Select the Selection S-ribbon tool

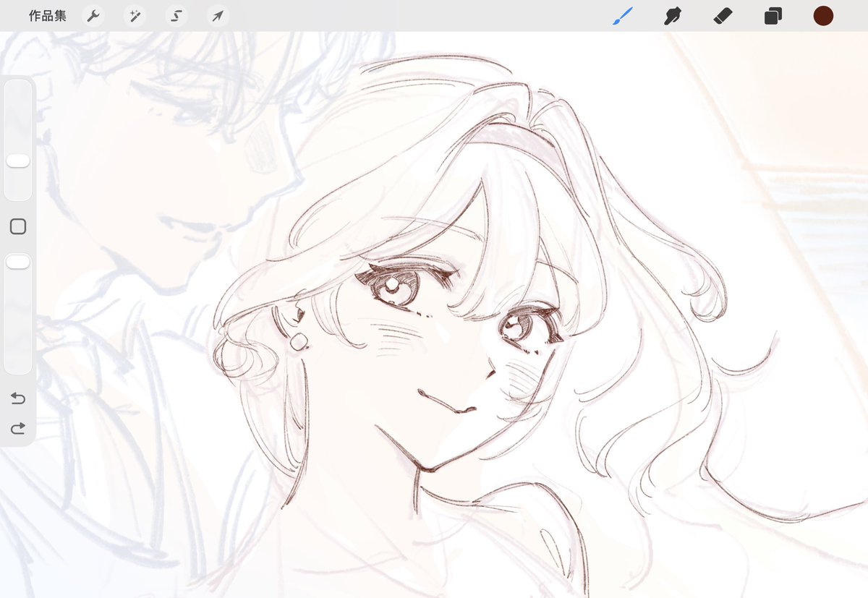click(x=176, y=16)
